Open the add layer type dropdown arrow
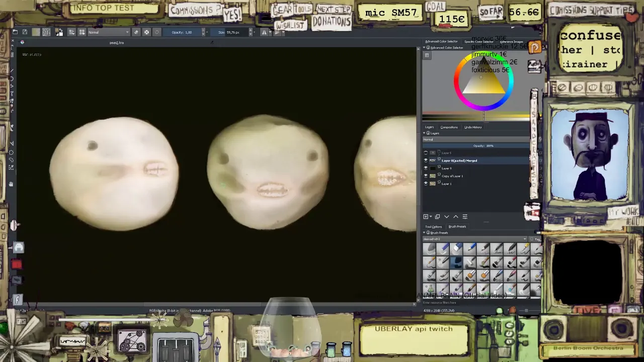Viewport: 644px width, 362px height. (x=431, y=217)
